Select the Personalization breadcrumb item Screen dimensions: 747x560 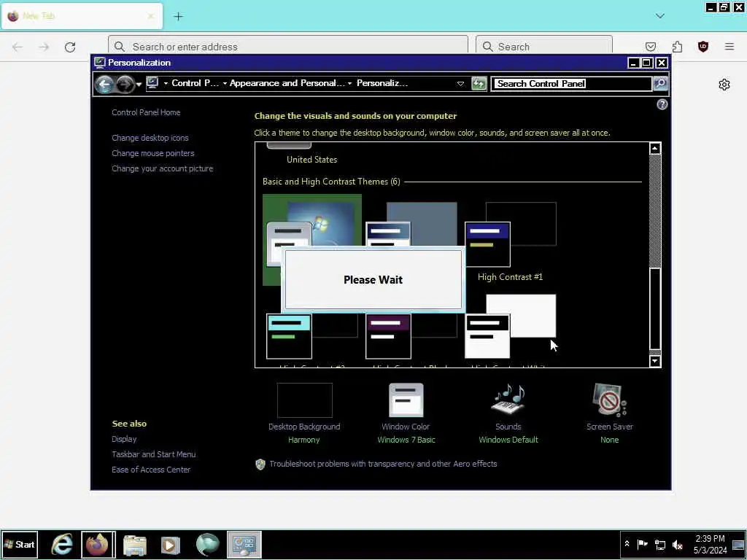tap(382, 83)
